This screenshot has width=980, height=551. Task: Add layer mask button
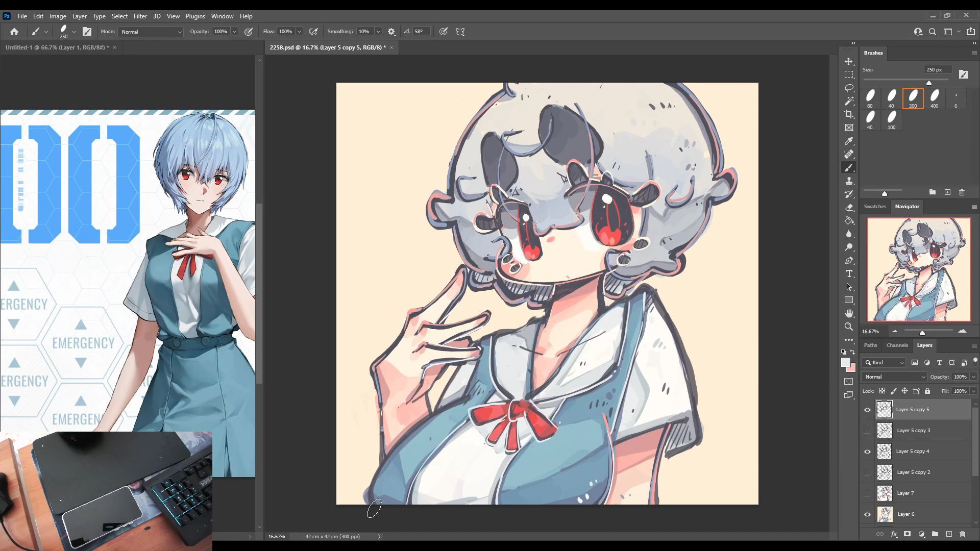907,534
